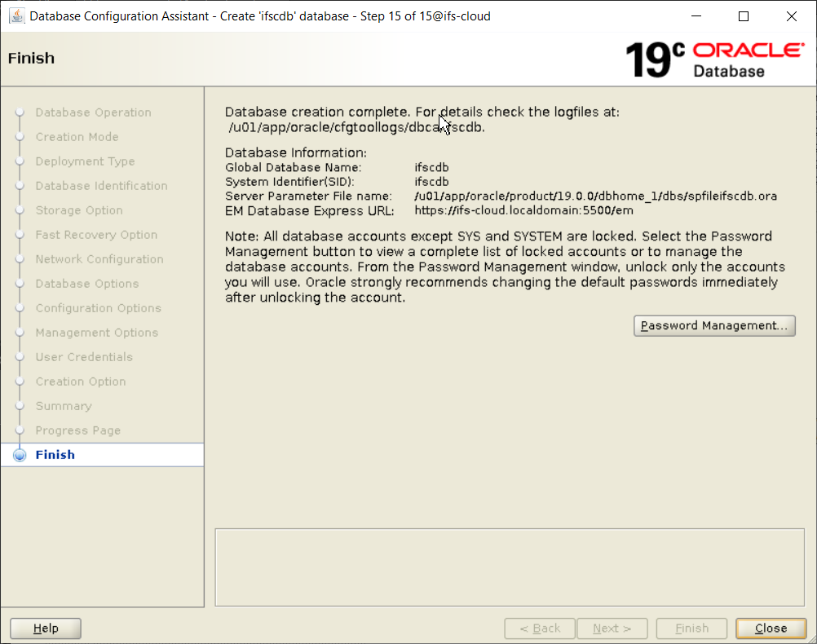Open Help for the Finish step

[x=46, y=629]
